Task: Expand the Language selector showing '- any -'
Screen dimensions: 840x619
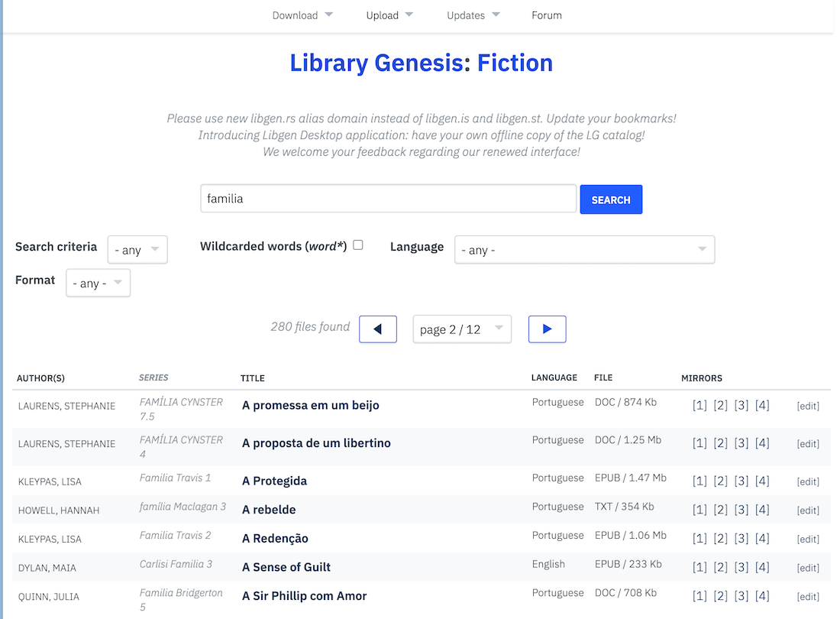Action: 584,249
